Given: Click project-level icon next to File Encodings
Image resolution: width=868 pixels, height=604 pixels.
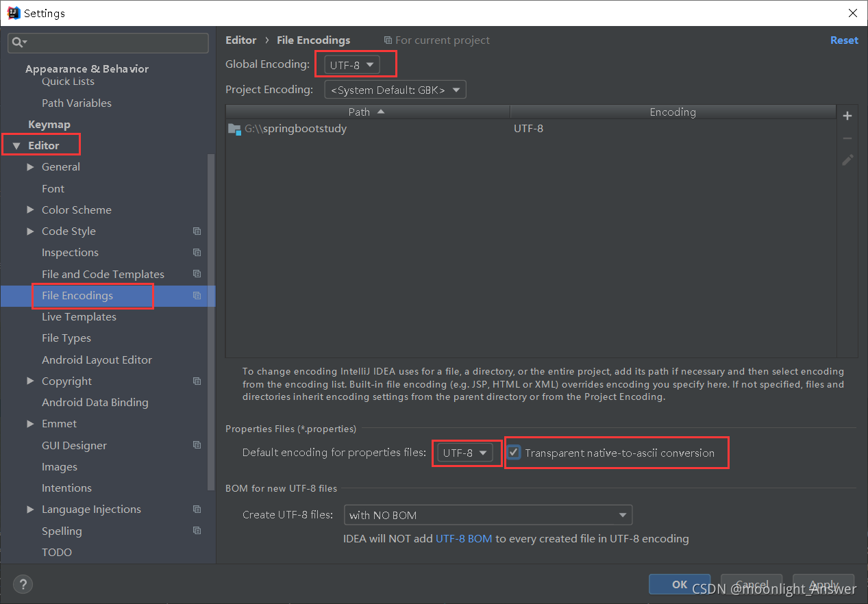Looking at the screenshot, I should 197,296.
